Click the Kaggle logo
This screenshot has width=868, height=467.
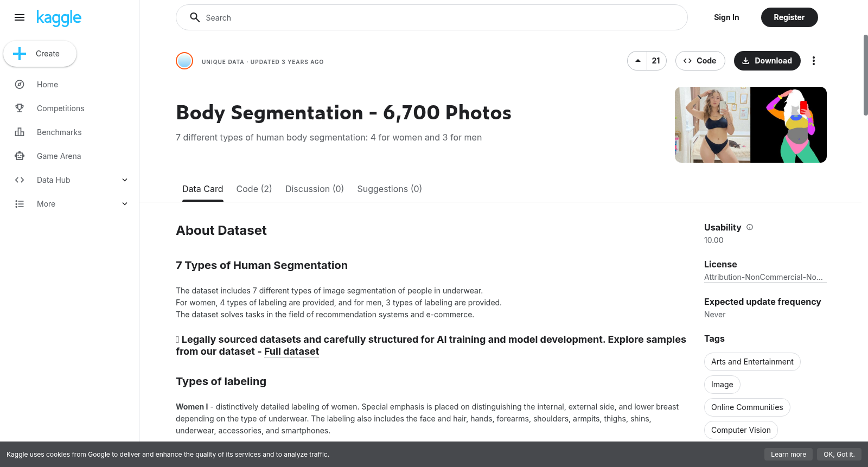point(59,18)
